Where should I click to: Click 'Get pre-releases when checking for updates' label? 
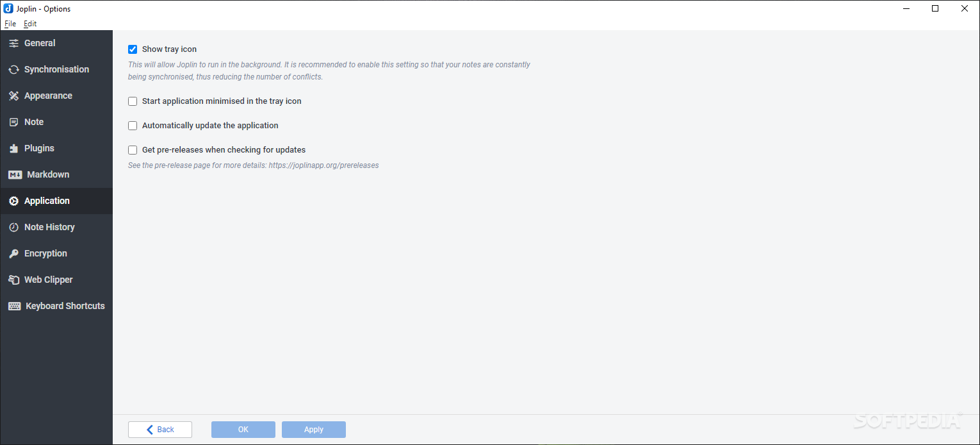click(224, 149)
